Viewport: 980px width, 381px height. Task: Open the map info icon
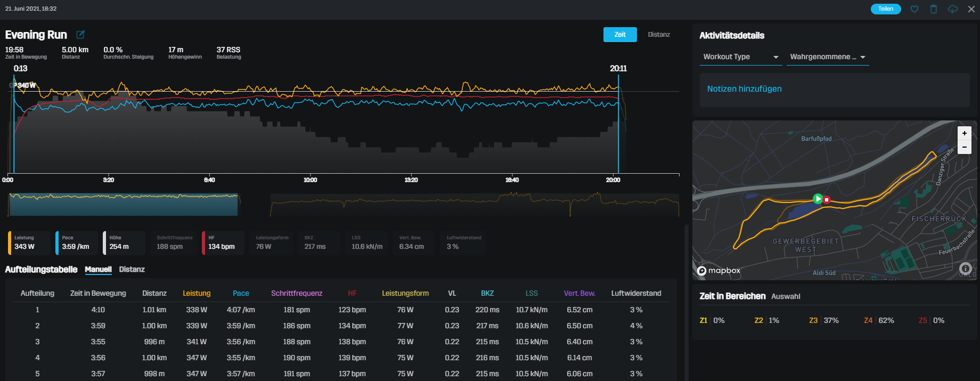point(965,269)
